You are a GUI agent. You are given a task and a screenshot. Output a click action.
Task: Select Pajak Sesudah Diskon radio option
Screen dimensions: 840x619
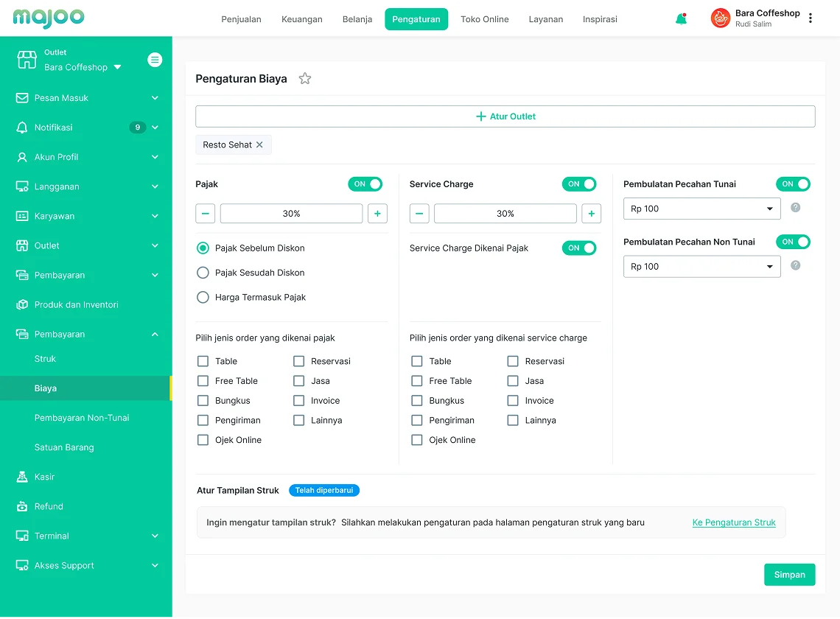[x=203, y=273]
